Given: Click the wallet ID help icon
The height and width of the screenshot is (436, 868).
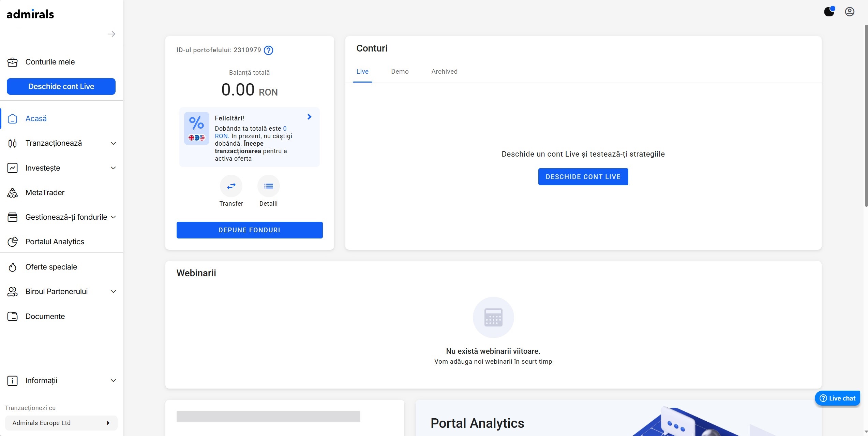Looking at the screenshot, I should point(268,50).
